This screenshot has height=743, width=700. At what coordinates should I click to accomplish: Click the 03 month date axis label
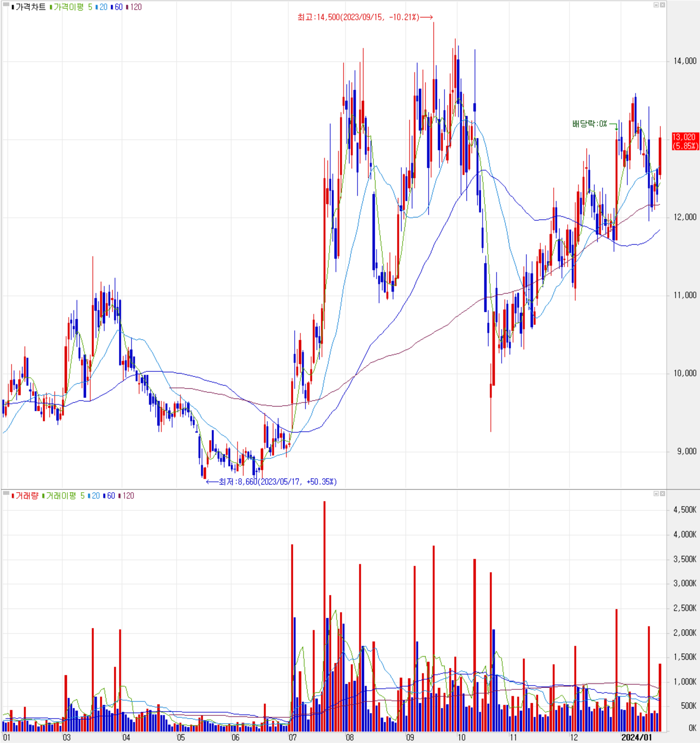pyautogui.click(x=66, y=737)
